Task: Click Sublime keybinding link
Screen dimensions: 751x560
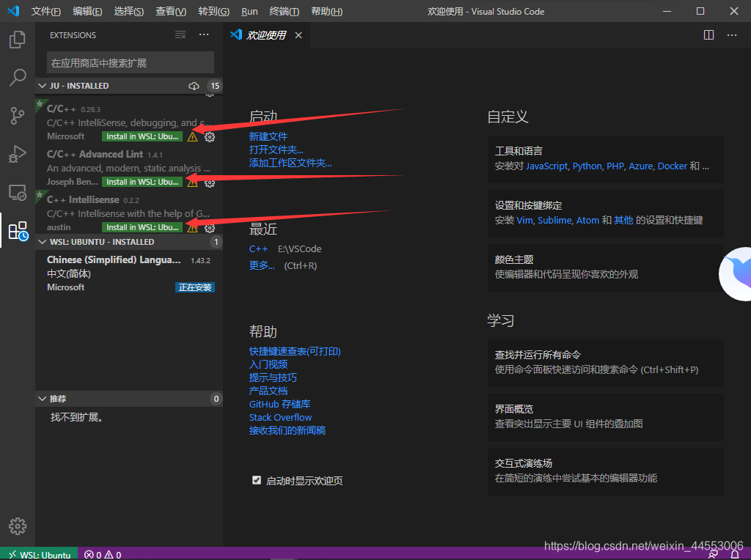Action: tap(554, 220)
